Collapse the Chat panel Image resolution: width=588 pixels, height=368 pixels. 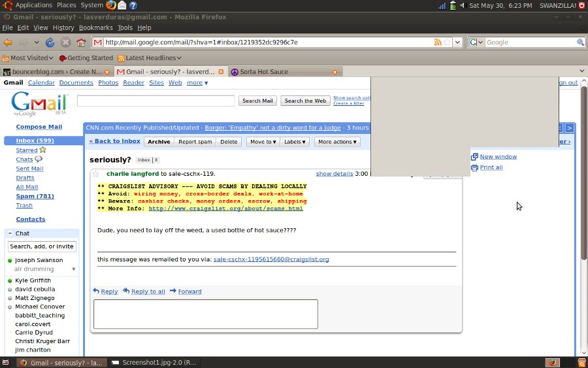10,233
